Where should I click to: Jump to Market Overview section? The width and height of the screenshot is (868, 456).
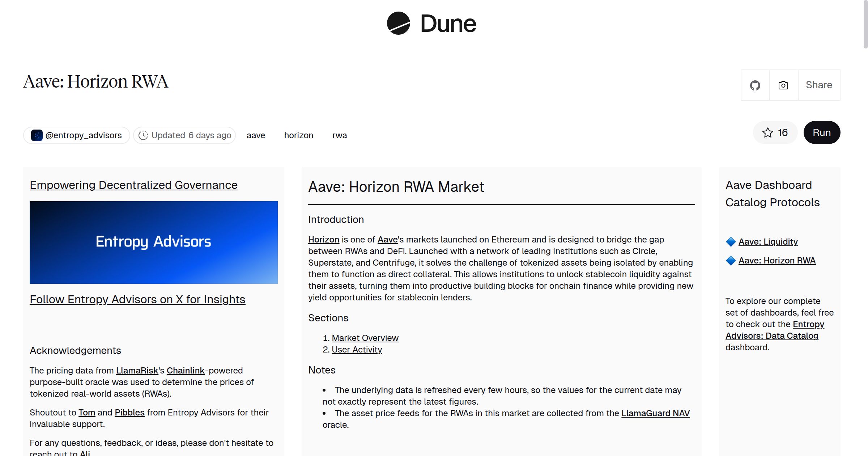(x=365, y=338)
